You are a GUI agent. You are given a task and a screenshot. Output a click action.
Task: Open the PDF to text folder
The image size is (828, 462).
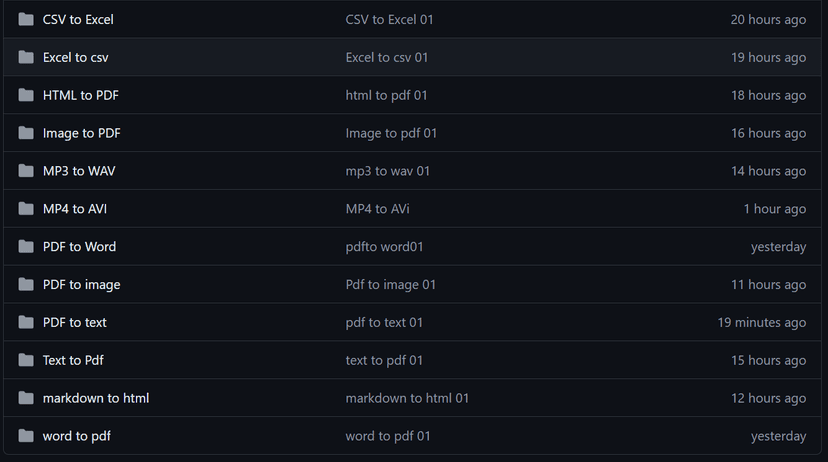(74, 323)
